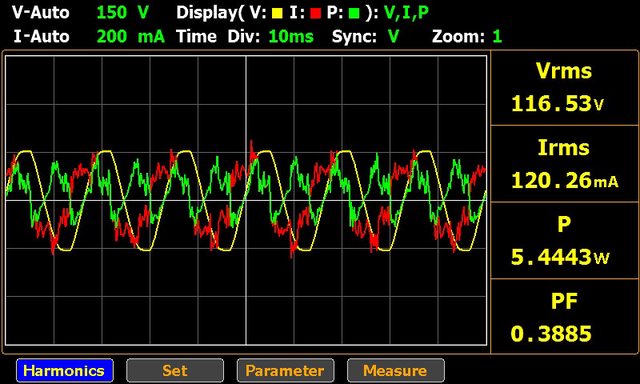Change the Zoom level value 1
The height and width of the screenshot is (384, 640).
pyautogui.click(x=497, y=37)
